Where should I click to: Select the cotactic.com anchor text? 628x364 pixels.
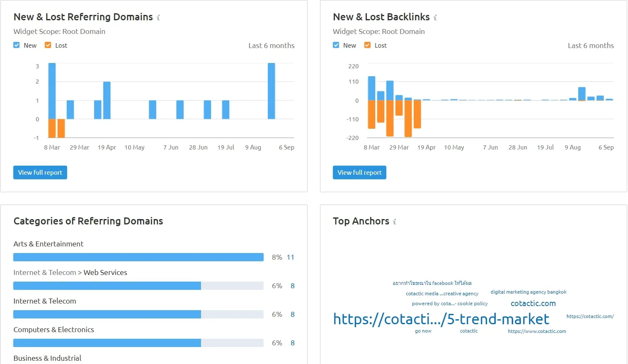[533, 304]
